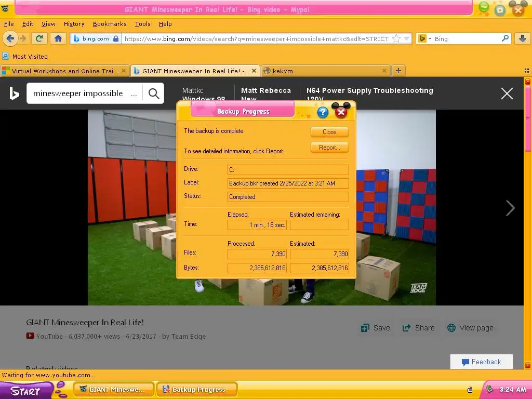532x399 pixels.
Task: Open the Bookmarks menu
Action: 110,24
